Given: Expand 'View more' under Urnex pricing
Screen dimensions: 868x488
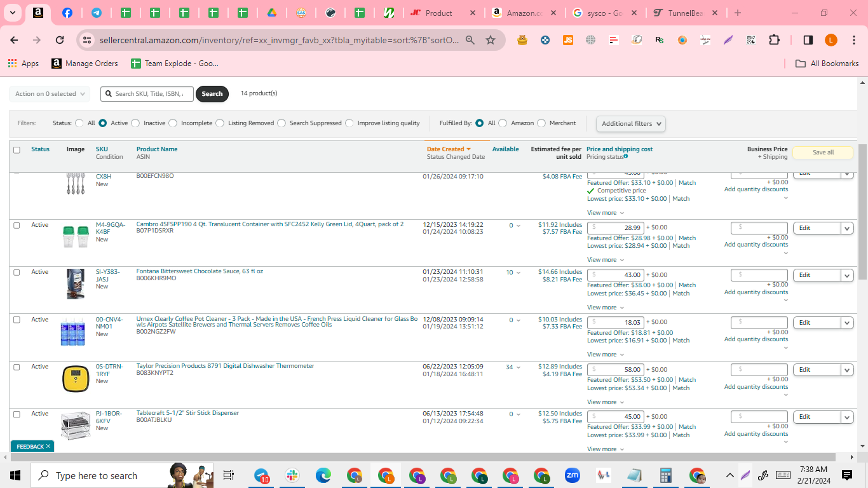Looking at the screenshot, I should (x=606, y=355).
